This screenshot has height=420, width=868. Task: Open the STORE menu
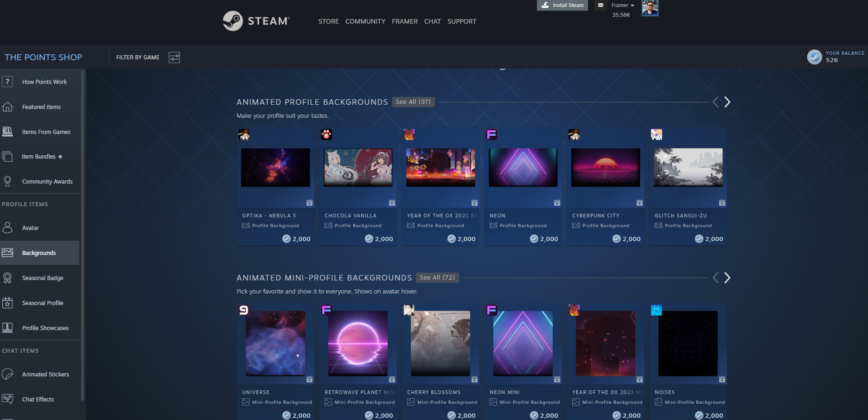pyautogui.click(x=328, y=21)
